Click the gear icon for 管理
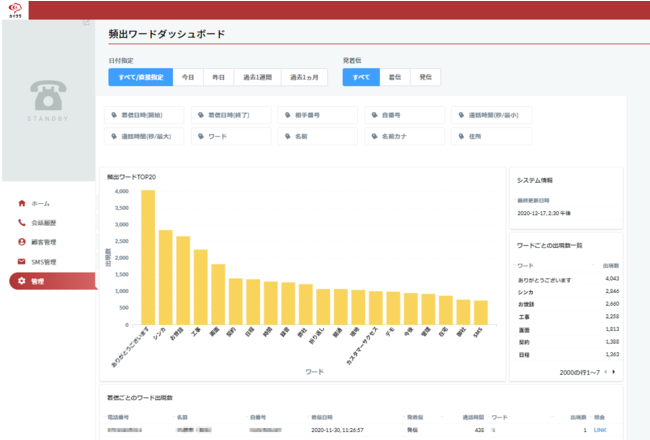This screenshot has height=440, width=650. pyautogui.click(x=22, y=282)
